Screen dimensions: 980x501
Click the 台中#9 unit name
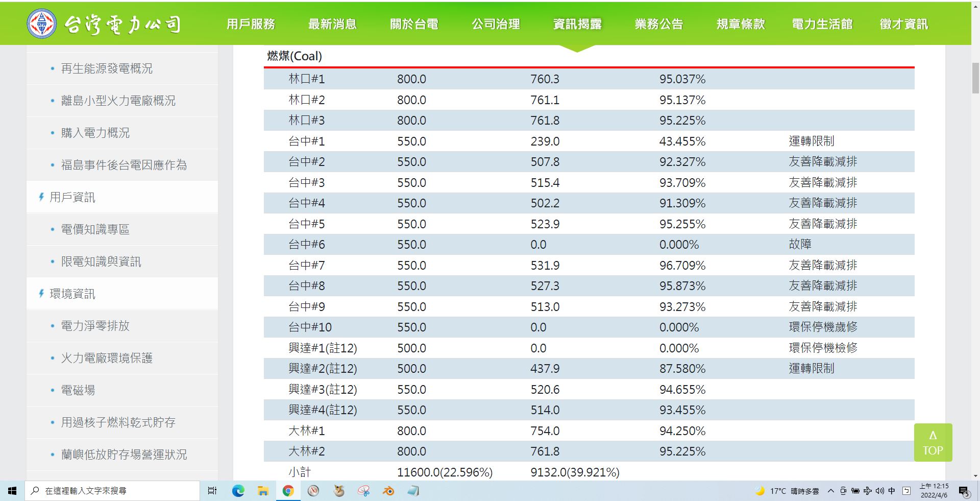[x=307, y=306]
